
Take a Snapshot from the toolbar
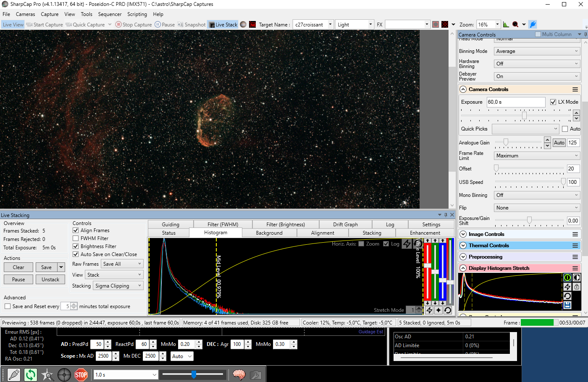pyautogui.click(x=192, y=24)
